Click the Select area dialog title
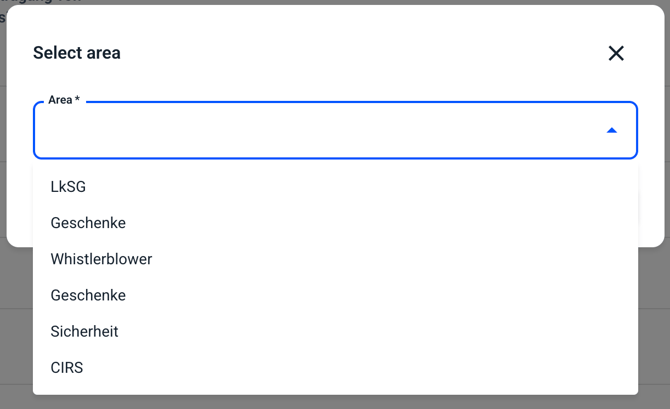Image resolution: width=670 pixels, height=409 pixels. (77, 53)
